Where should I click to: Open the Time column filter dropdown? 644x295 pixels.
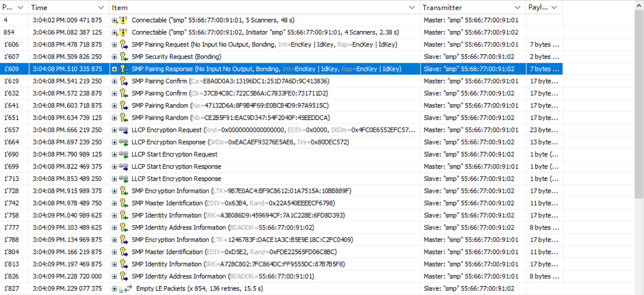coord(100,7)
